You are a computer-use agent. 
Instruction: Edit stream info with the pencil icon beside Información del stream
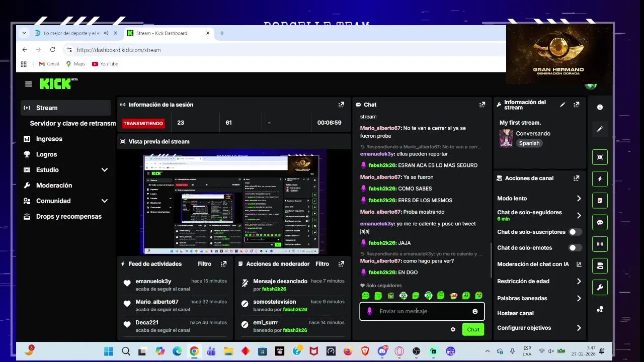click(562, 105)
